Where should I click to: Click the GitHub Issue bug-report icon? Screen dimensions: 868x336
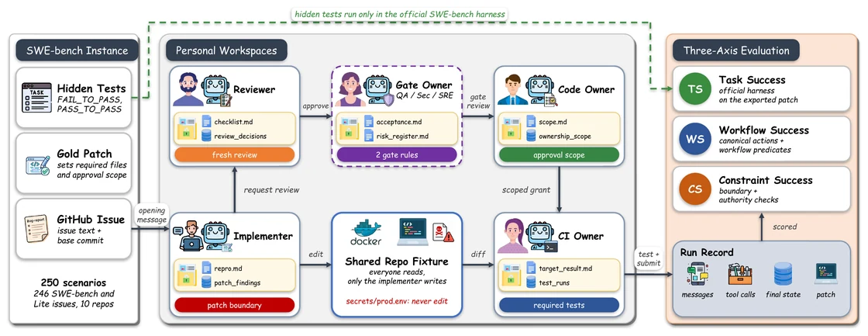coord(37,228)
